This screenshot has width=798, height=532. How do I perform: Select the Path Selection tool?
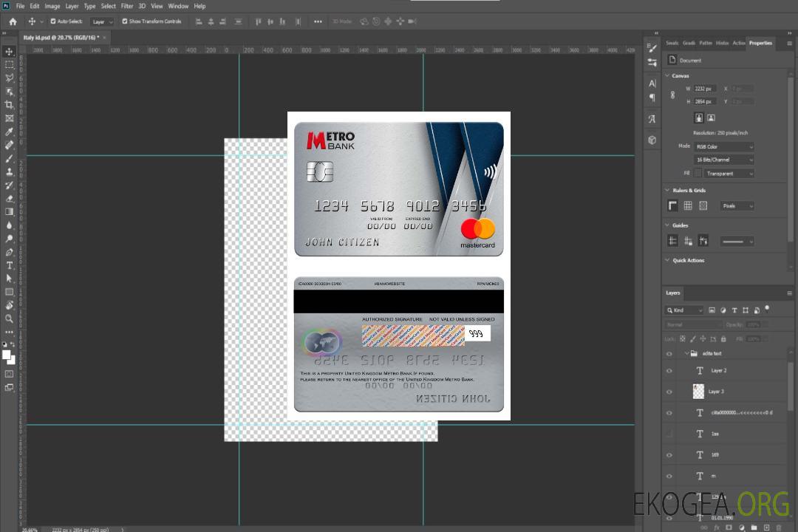[x=9, y=279]
